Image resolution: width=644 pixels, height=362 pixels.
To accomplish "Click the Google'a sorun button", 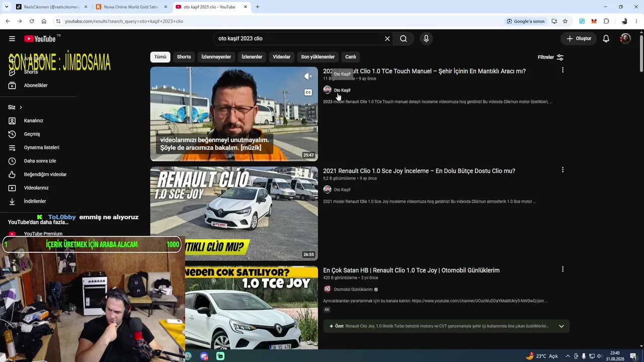I will 526,21.
